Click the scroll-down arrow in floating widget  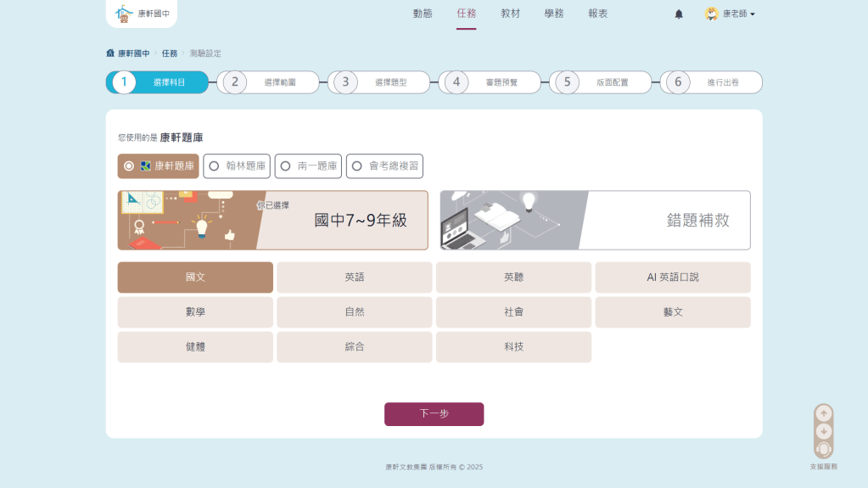click(x=823, y=430)
